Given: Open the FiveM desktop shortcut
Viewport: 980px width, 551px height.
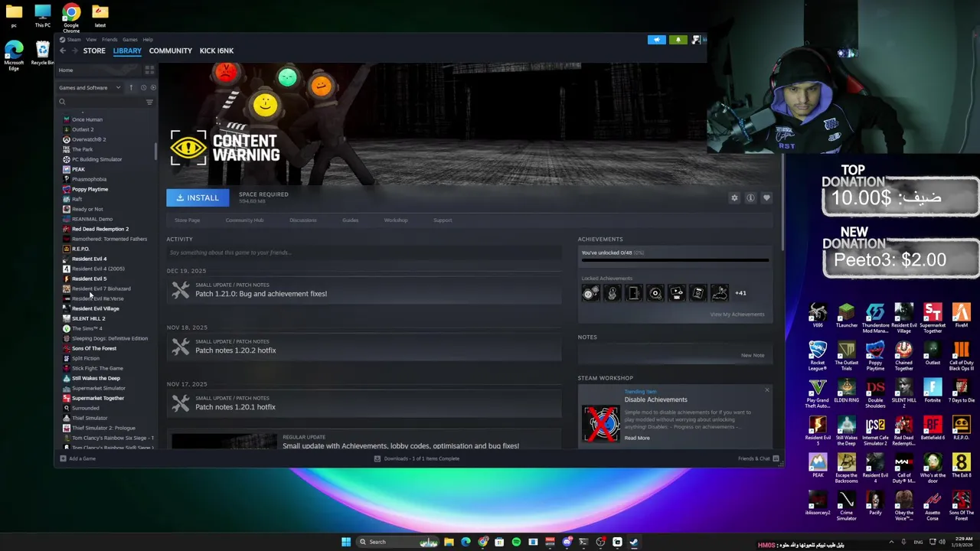Looking at the screenshot, I should pos(961,316).
